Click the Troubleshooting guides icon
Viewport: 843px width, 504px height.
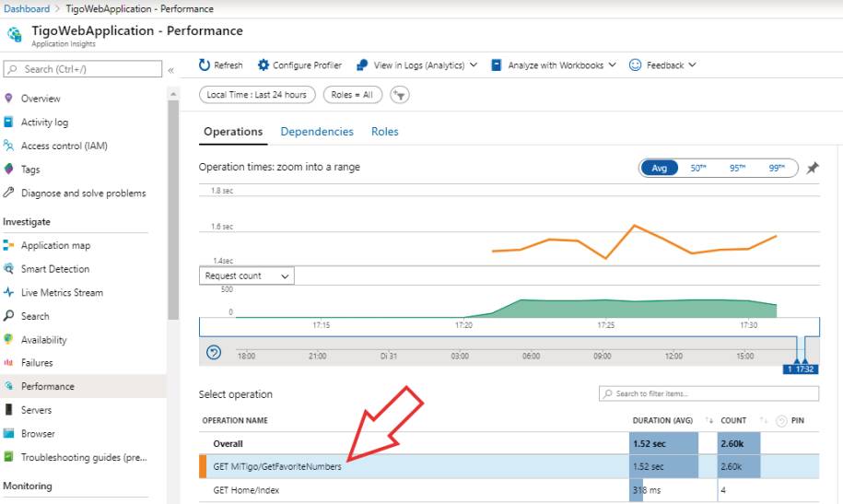[8, 457]
